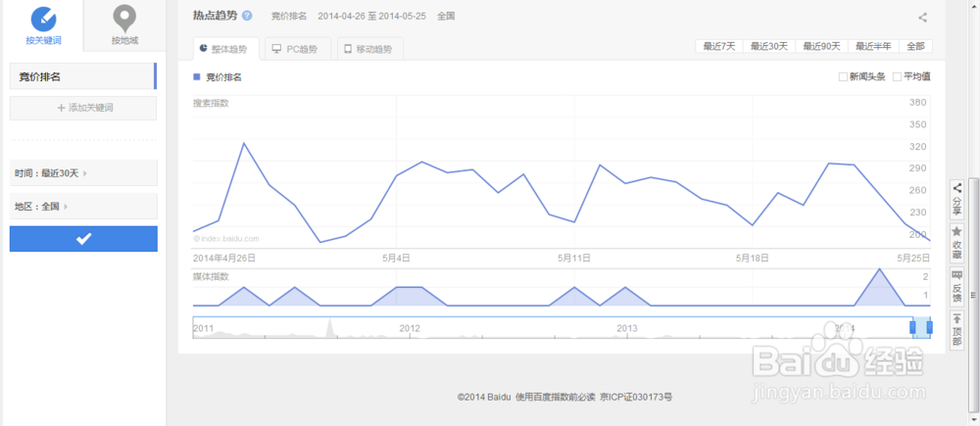Click 2013 on the timeline overview
This screenshot has width=980, height=426.
(626, 328)
